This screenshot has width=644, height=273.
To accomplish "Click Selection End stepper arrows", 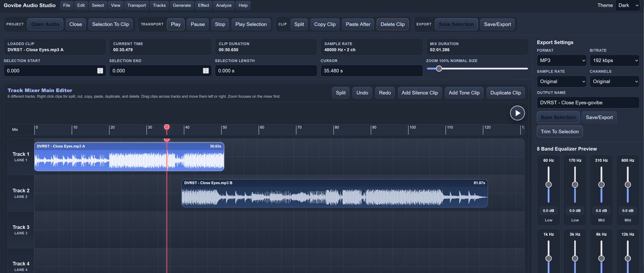I will 206,71.
